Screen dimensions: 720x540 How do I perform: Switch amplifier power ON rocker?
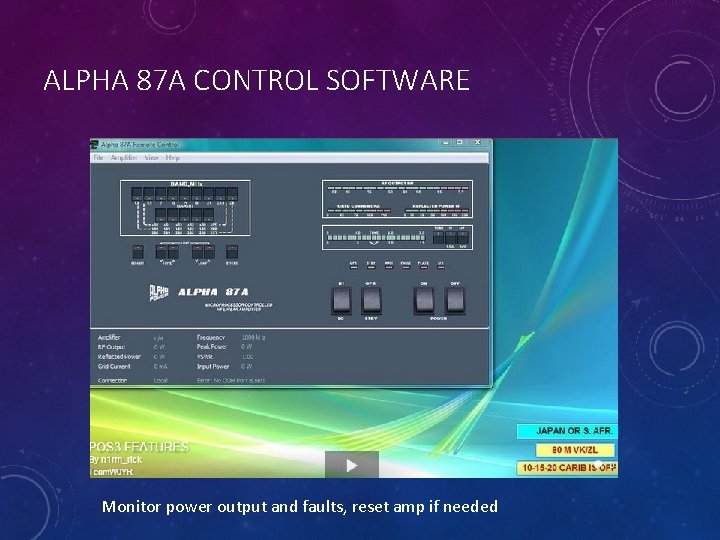[x=424, y=301]
